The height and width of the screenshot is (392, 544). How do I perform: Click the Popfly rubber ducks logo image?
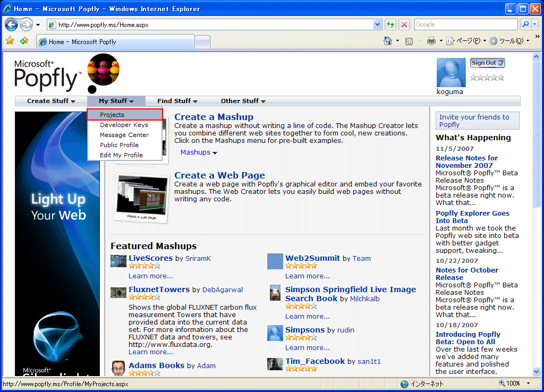[x=104, y=70]
